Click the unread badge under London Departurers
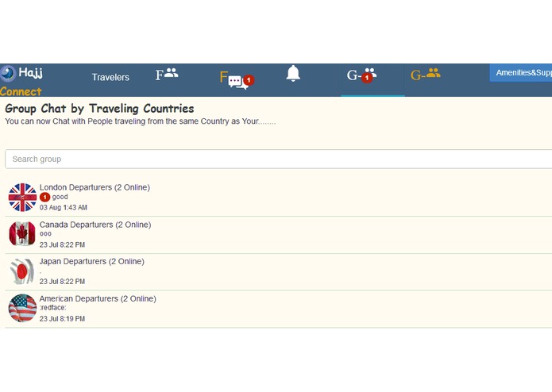The width and height of the screenshot is (552, 392). click(44, 198)
